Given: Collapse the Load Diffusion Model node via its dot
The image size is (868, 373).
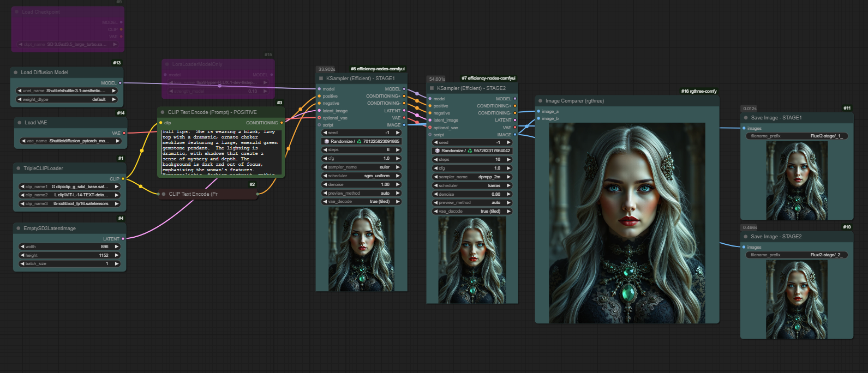Looking at the screenshot, I should pos(16,73).
